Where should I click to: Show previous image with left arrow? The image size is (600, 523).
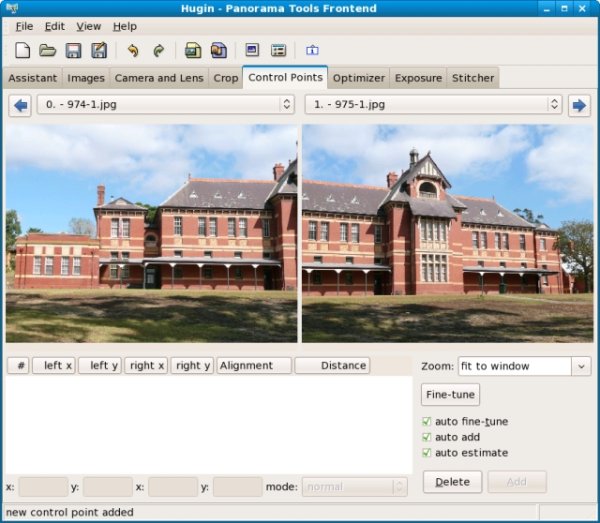coord(19,105)
